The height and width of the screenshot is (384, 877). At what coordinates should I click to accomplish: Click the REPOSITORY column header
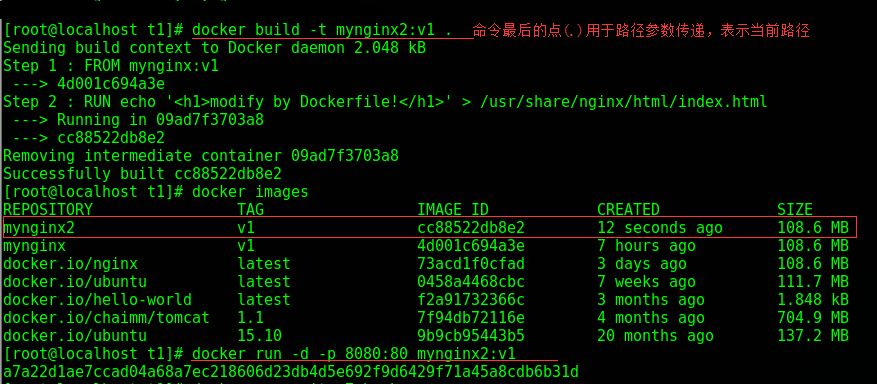tap(48, 210)
